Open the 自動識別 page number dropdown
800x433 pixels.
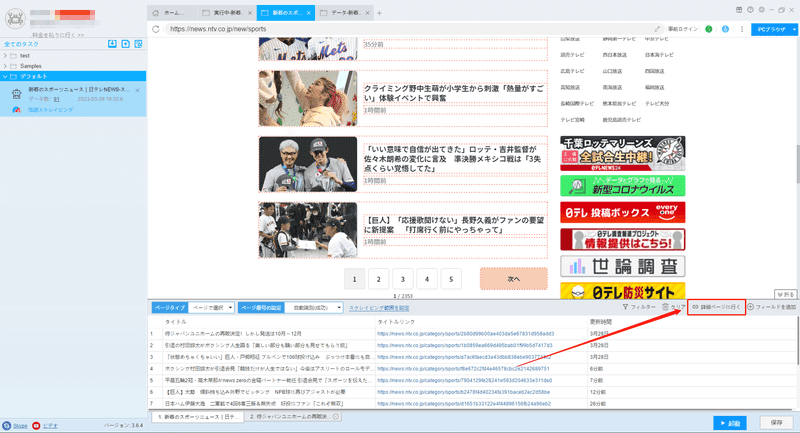coord(313,308)
